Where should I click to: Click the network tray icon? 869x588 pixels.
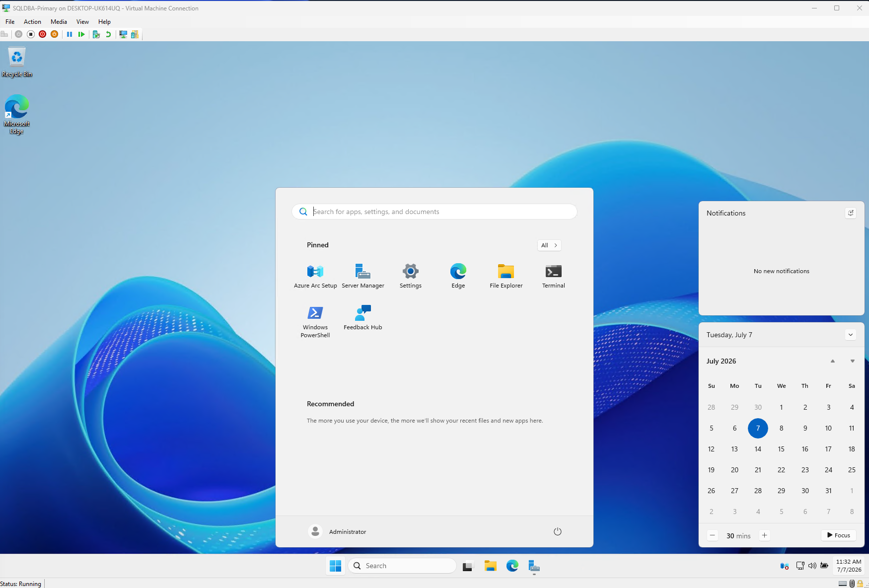[x=800, y=566]
